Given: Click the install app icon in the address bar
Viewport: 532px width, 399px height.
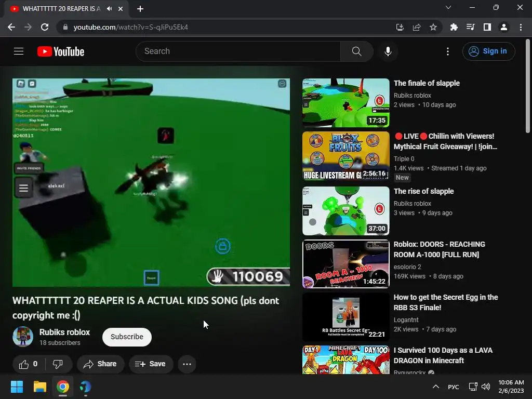Looking at the screenshot, I should pos(400,27).
